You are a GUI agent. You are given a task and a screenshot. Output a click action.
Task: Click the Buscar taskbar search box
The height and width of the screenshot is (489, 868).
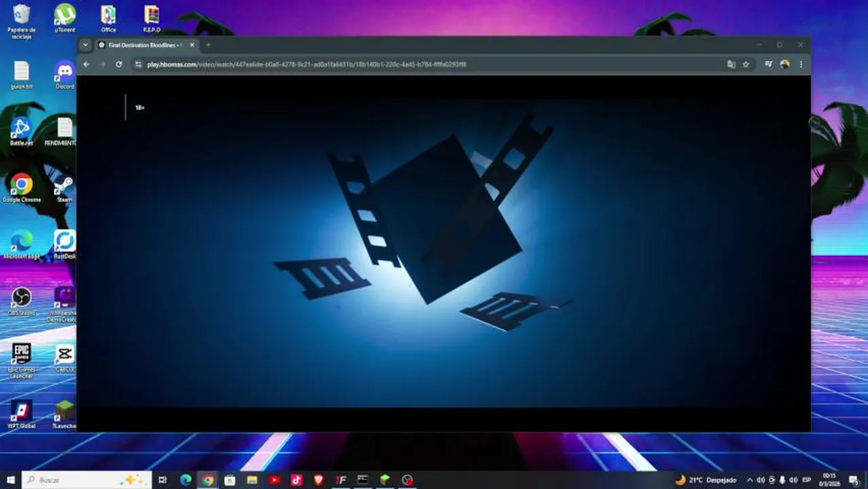tap(87, 479)
